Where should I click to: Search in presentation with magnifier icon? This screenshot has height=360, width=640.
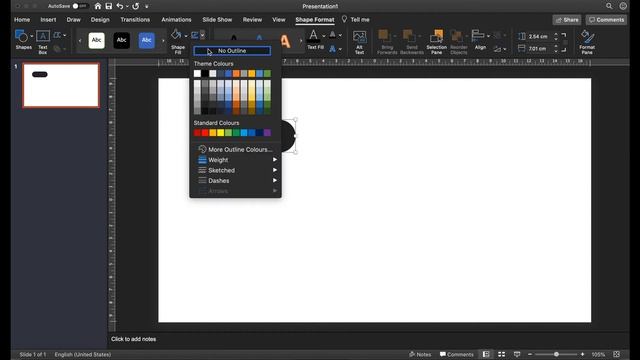pos(609,6)
